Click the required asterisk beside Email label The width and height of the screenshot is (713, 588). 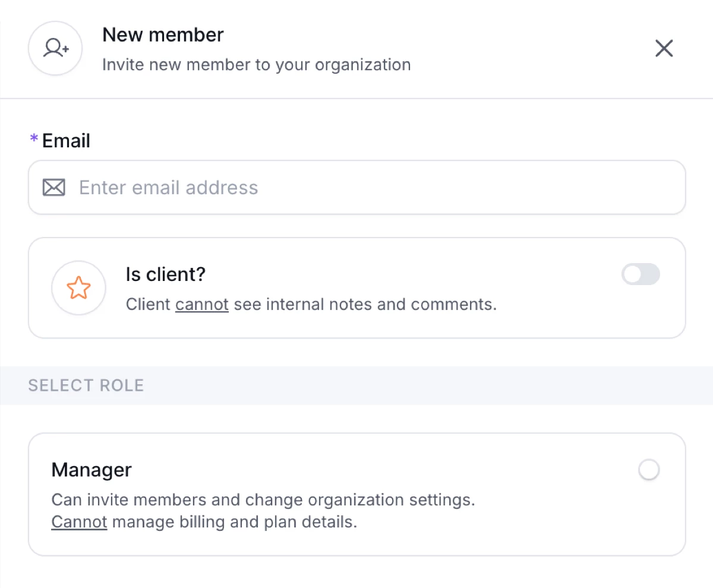33,140
